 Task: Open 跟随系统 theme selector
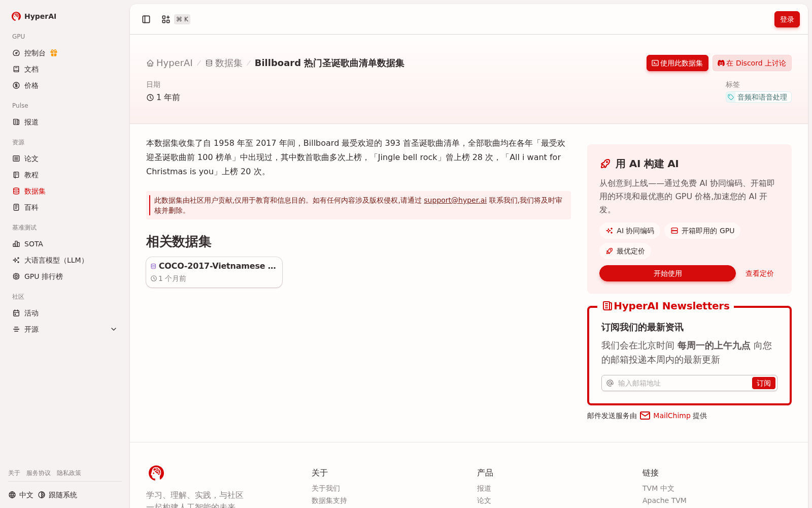[57, 495]
